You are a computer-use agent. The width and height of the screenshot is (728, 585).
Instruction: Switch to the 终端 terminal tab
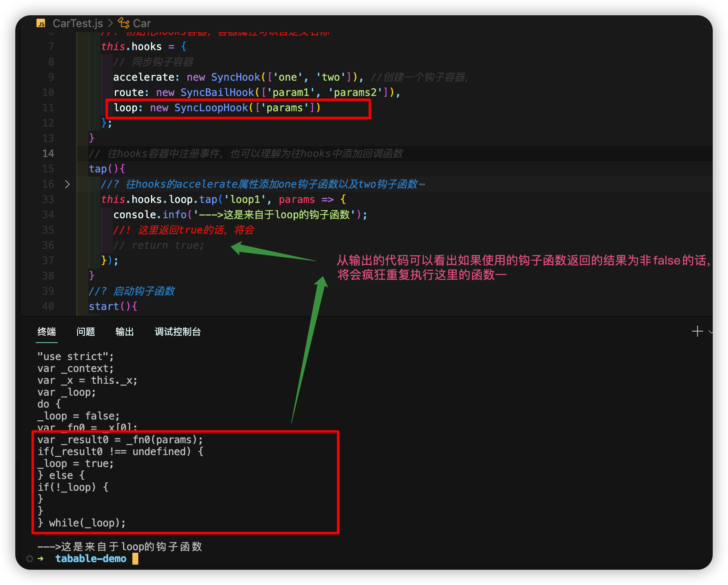[47, 332]
